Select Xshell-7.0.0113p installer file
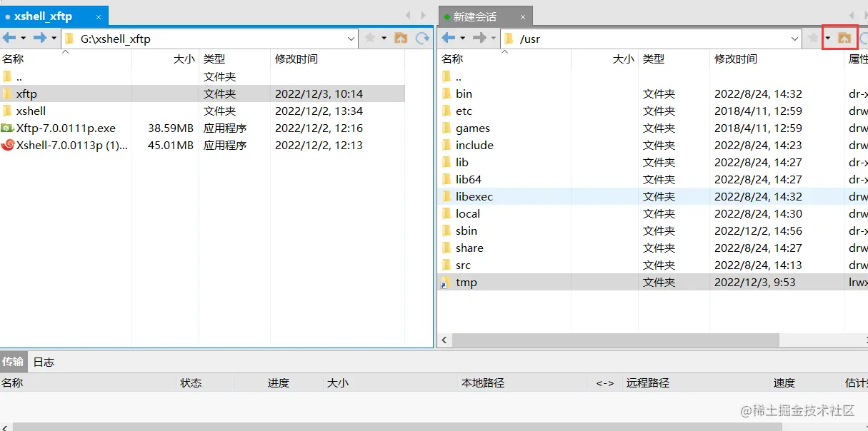This screenshot has width=868, height=431. coord(202,145)
